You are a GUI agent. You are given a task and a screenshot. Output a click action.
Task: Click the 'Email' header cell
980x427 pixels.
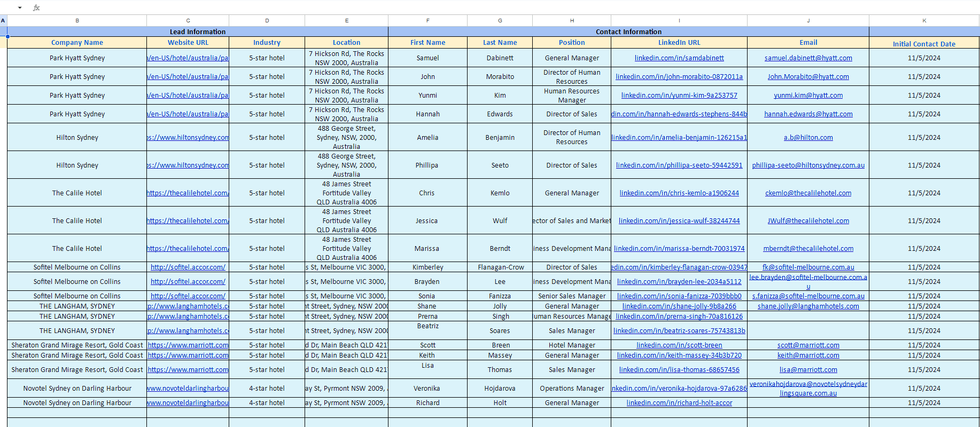coord(808,43)
